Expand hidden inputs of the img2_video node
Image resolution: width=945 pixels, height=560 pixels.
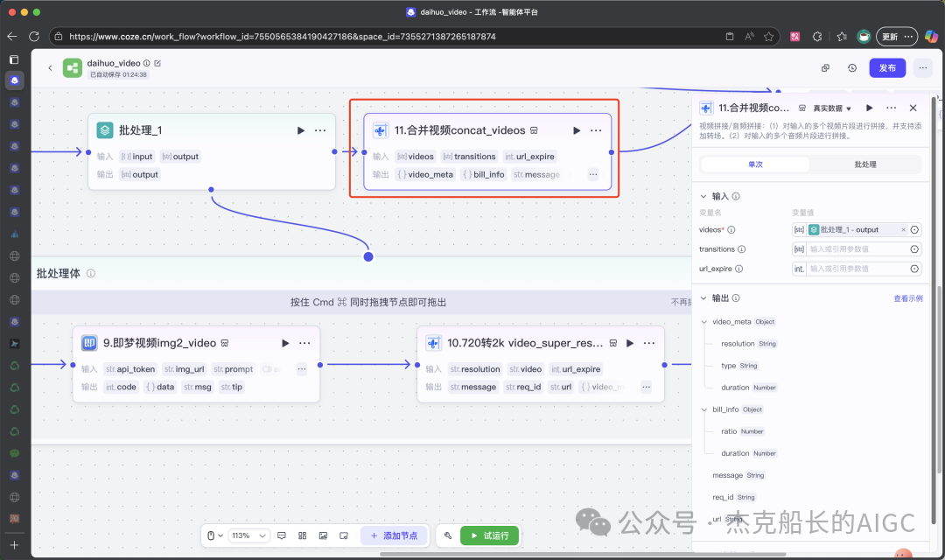(x=301, y=369)
